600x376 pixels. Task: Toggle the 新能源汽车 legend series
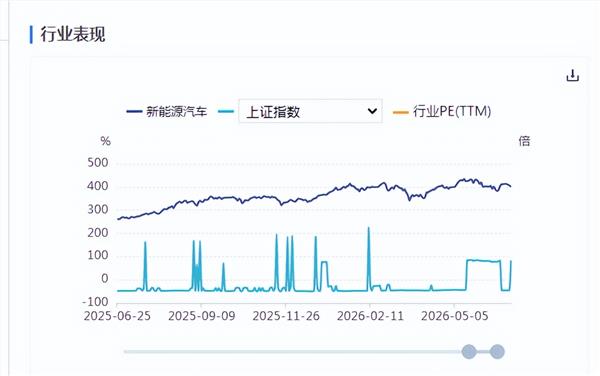[x=167, y=112]
